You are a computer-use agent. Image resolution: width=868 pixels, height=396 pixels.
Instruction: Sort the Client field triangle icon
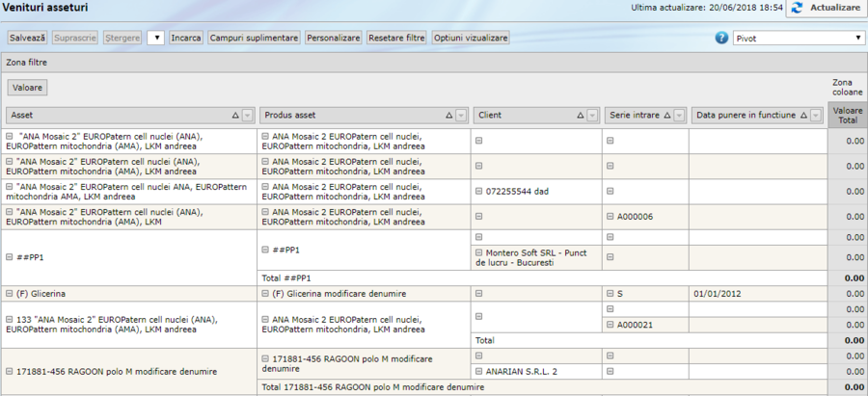click(581, 115)
